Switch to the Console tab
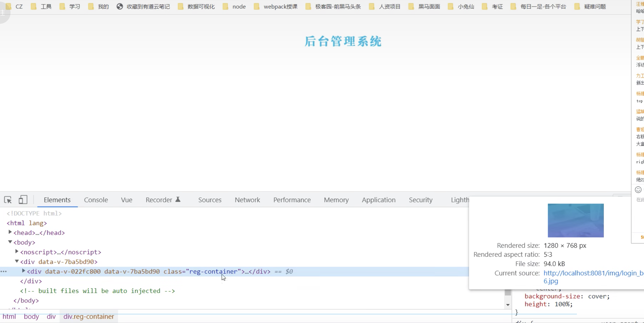Viewport: 644px width, 323px height. coord(96,200)
